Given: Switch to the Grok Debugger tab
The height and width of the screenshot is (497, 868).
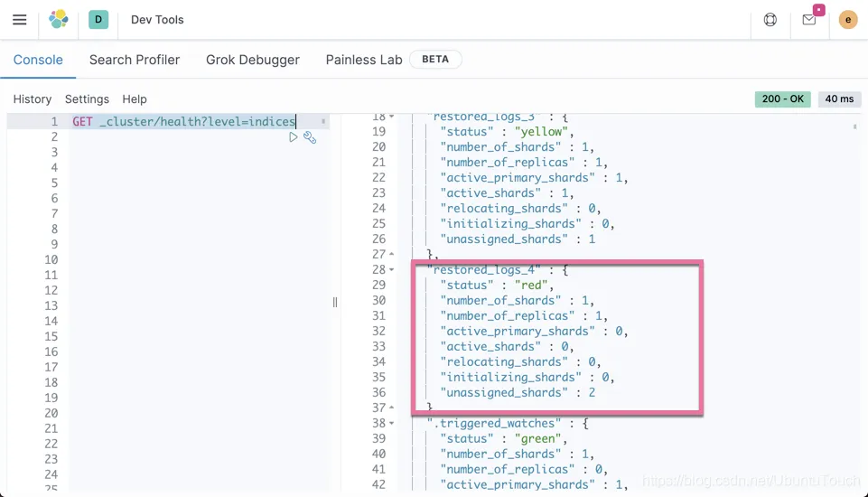Looking at the screenshot, I should click(252, 60).
